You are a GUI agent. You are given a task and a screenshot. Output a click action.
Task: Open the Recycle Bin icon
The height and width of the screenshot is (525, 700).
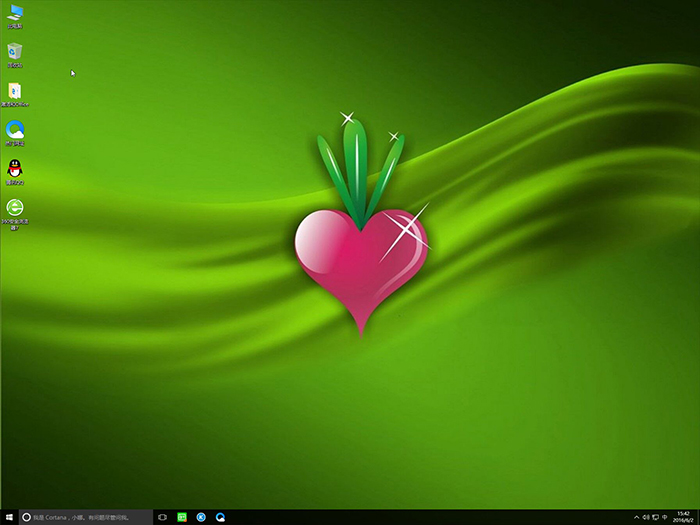[x=16, y=52]
